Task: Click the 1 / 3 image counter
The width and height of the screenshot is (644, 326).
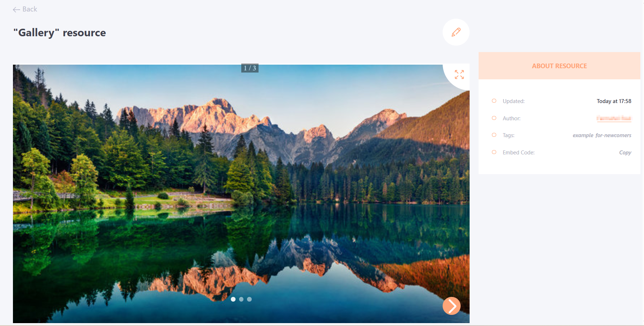Action: [x=250, y=68]
